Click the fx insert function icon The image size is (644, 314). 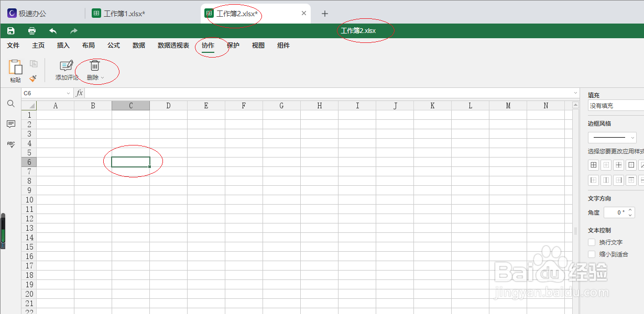(x=80, y=93)
